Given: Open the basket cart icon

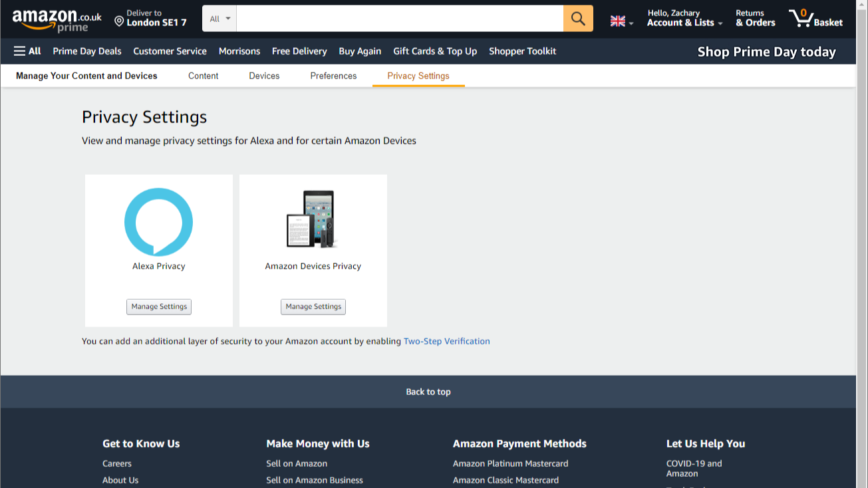Looking at the screenshot, I should point(815,19).
